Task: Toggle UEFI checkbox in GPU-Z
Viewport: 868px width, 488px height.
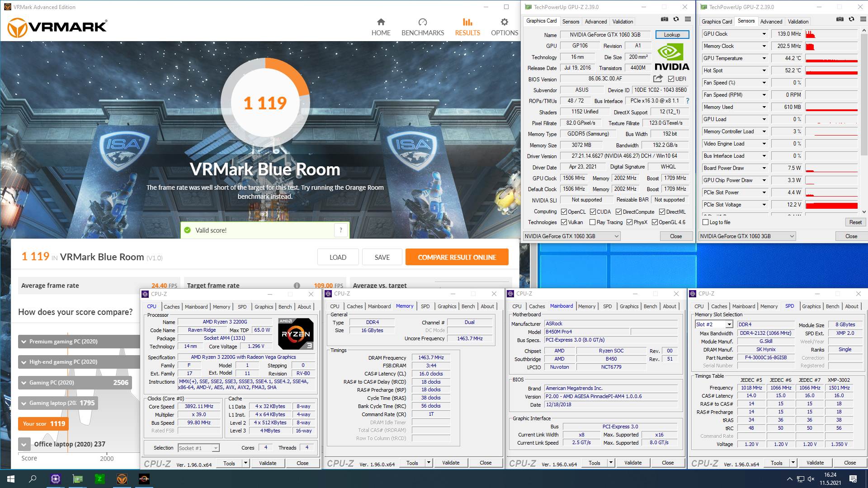Action: [x=671, y=79]
